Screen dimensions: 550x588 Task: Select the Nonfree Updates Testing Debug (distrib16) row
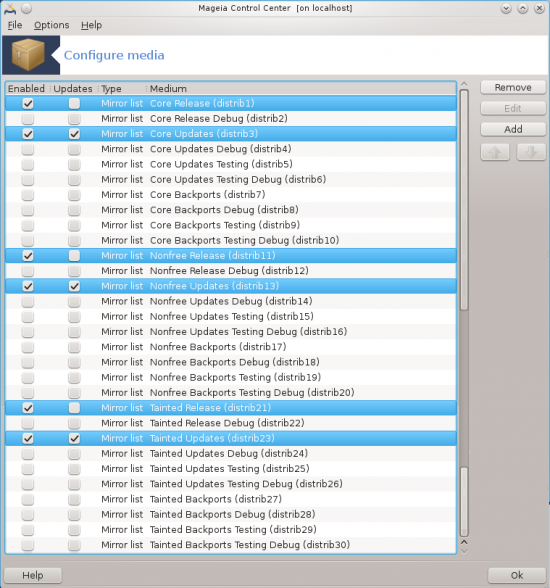[x=231, y=332]
